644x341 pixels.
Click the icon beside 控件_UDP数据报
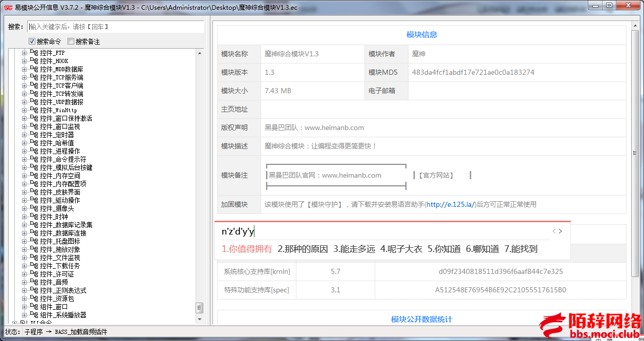34,102
